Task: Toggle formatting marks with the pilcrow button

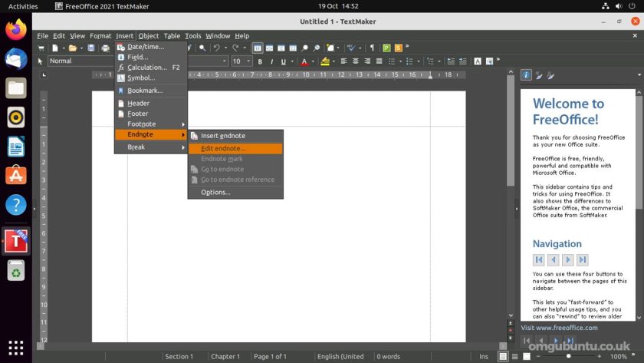Action: click(372, 48)
